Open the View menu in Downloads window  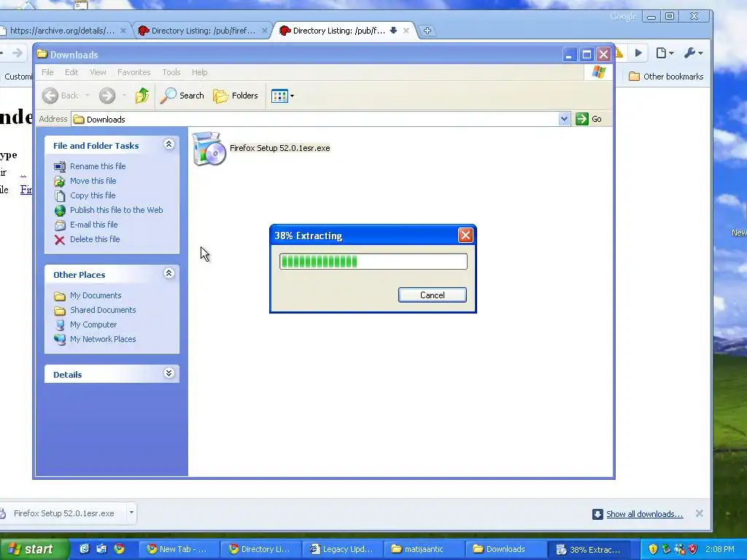[x=98, y=72]
